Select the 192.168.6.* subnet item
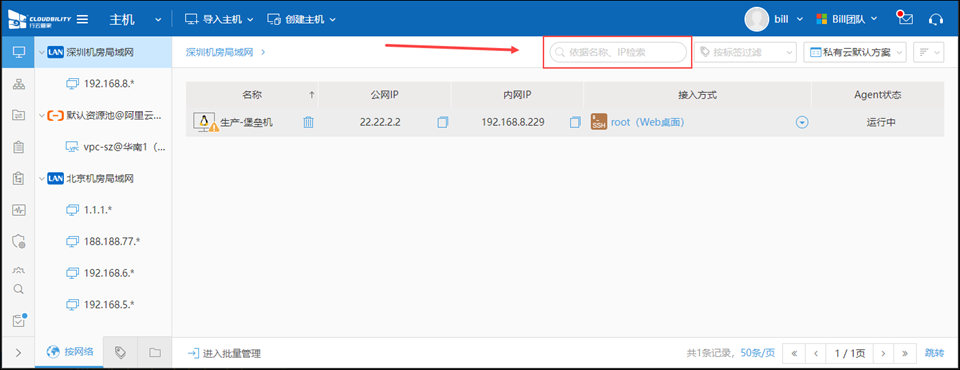The width and height of the screenshot is (960, 370). pos(101,273)
